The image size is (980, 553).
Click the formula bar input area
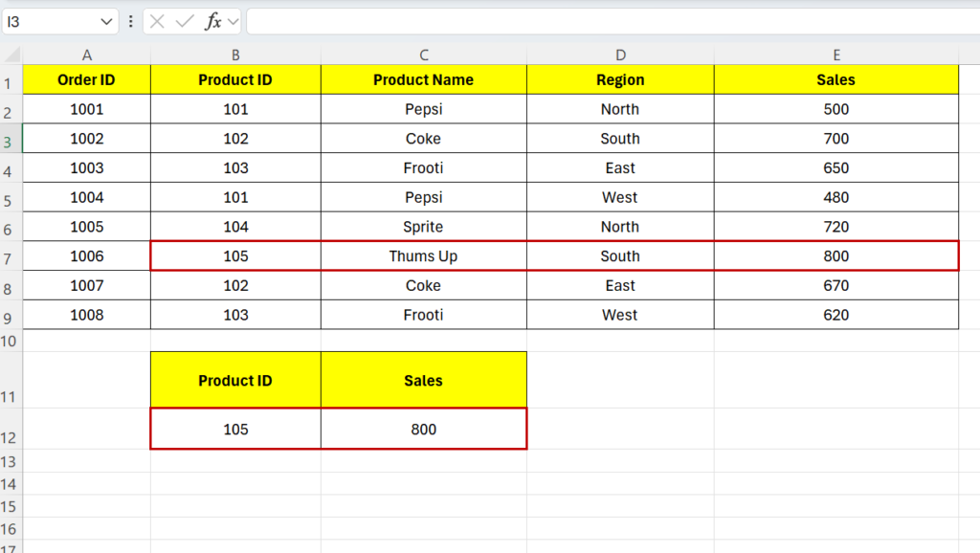[x=613, y=22]
